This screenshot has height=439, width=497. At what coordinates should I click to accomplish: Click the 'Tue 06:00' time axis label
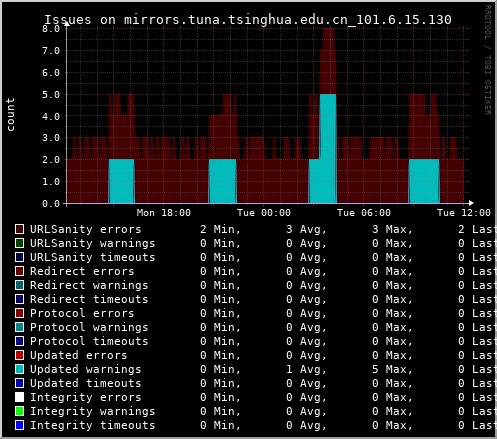[x=364, y=213]
